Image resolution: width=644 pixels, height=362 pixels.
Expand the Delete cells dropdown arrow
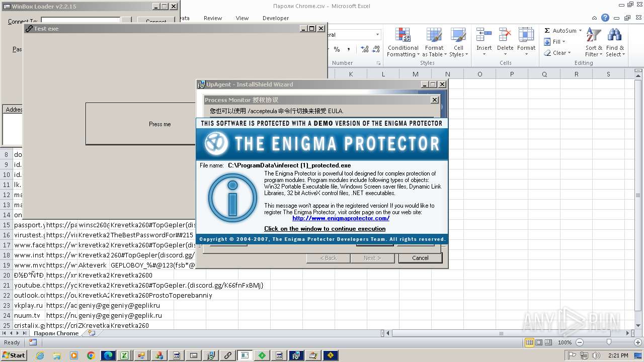[505, 54]
